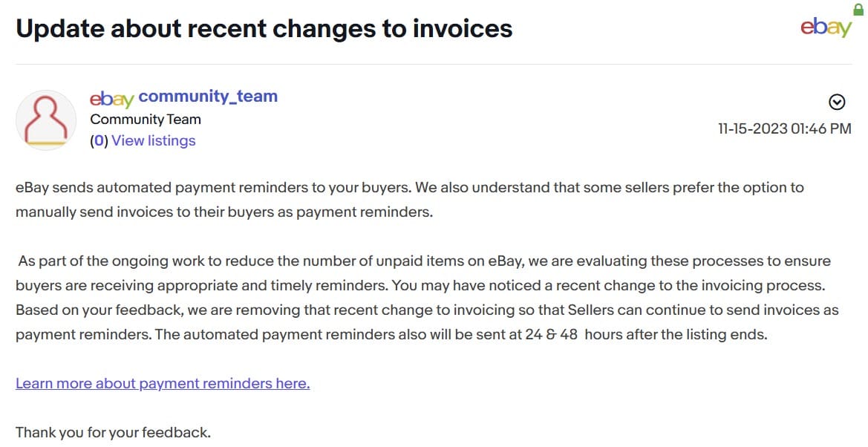Click the eBay logo in top corner
Image resolution: width=868 pixels, height=447 pixels.
(x=825, y=27)
